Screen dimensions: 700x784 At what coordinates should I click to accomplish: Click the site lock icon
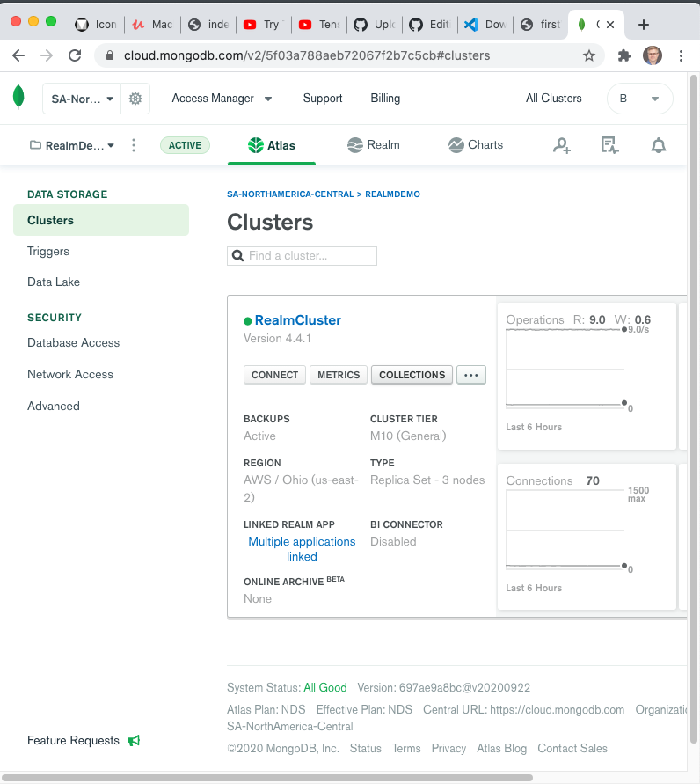110,55
